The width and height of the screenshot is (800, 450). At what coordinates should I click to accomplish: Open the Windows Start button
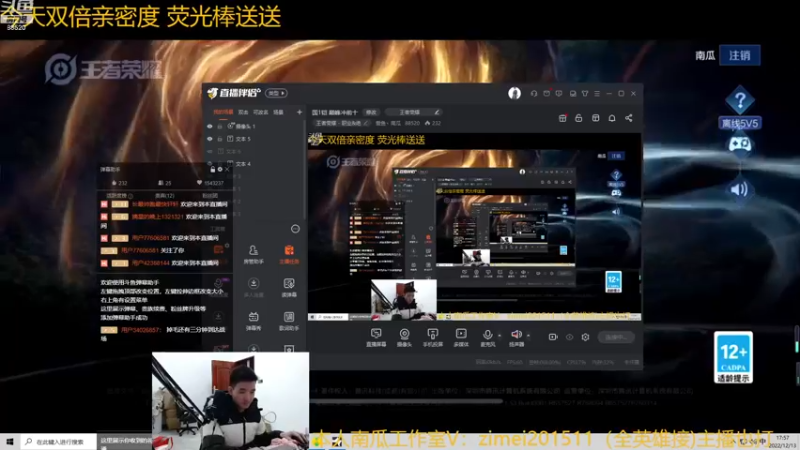point(10,441)
